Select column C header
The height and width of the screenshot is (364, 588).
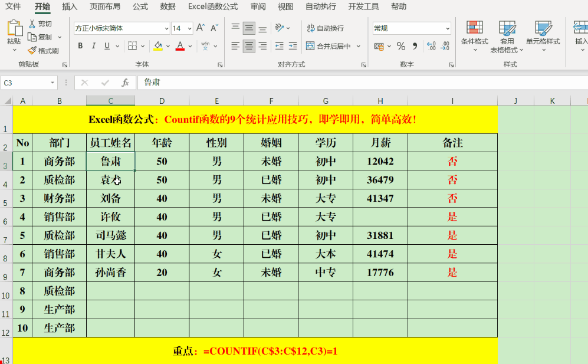pyautogui.click(x=111, y=100)
